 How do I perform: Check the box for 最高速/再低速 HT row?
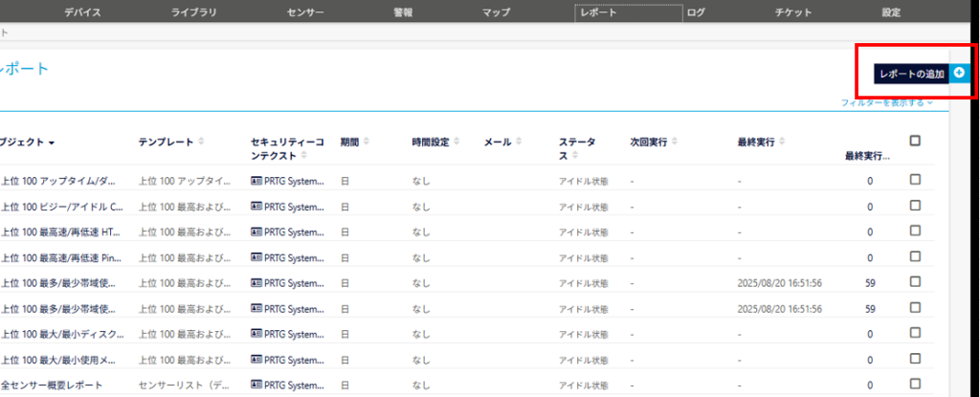coord(915,231)
